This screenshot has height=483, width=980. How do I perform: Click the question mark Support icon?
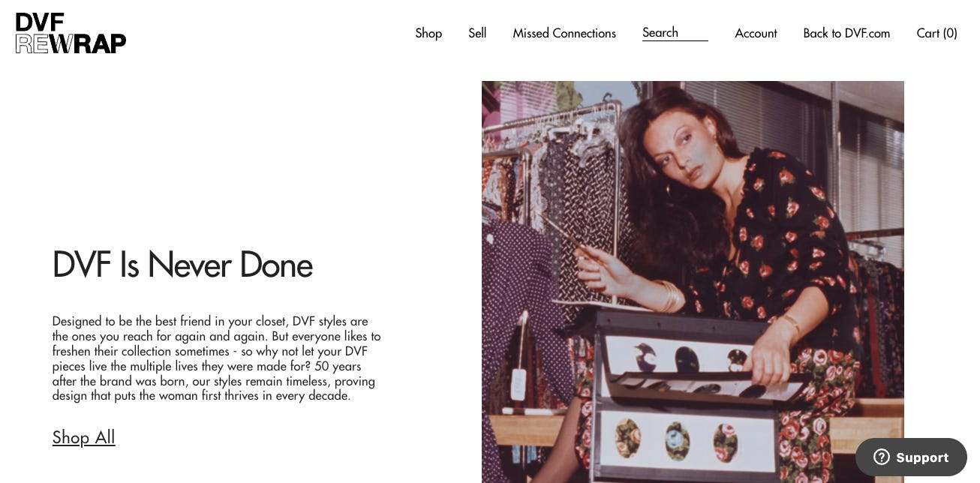click(x=882, y=457)
